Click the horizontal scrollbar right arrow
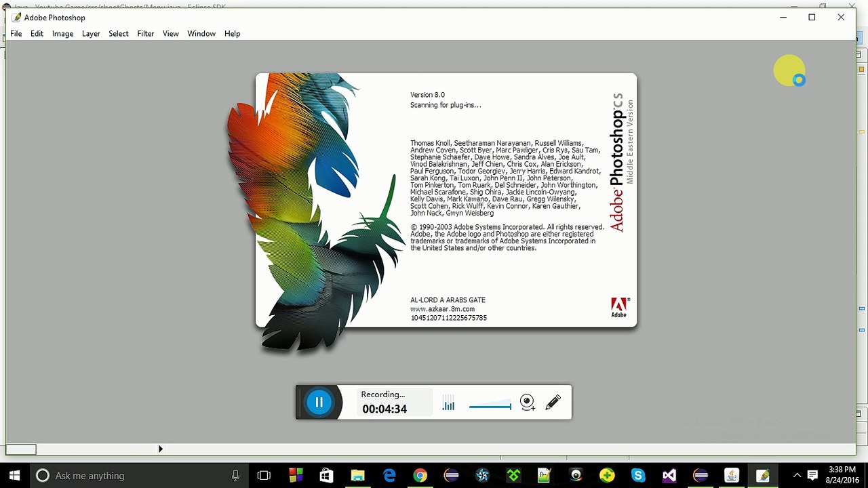Viewport: 868px width, 488px height. point(161,449)
